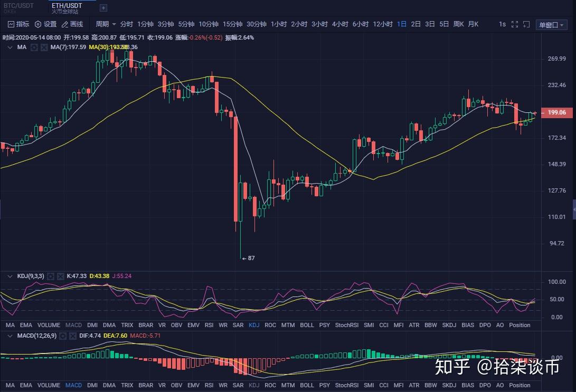Open KDJ(9,3,3) settings gear
Viewport: 576px width, 392px height.
coord(51,276)
